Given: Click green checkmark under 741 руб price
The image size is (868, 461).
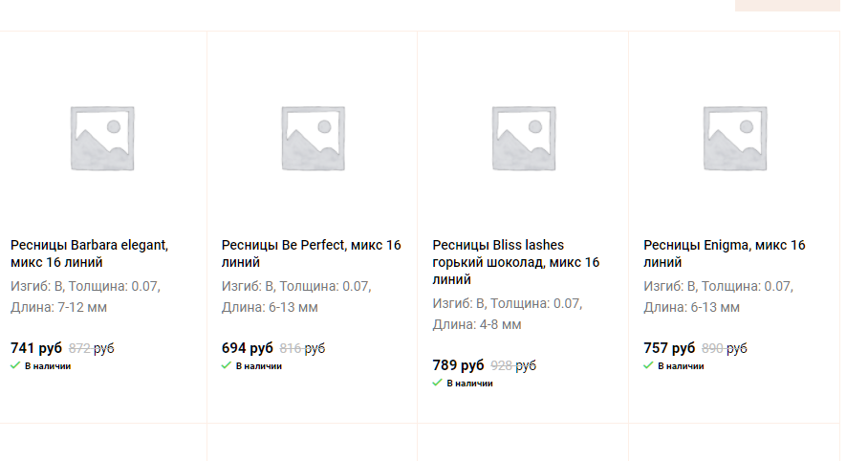Looking at the screenshot, I should (15, 365).
